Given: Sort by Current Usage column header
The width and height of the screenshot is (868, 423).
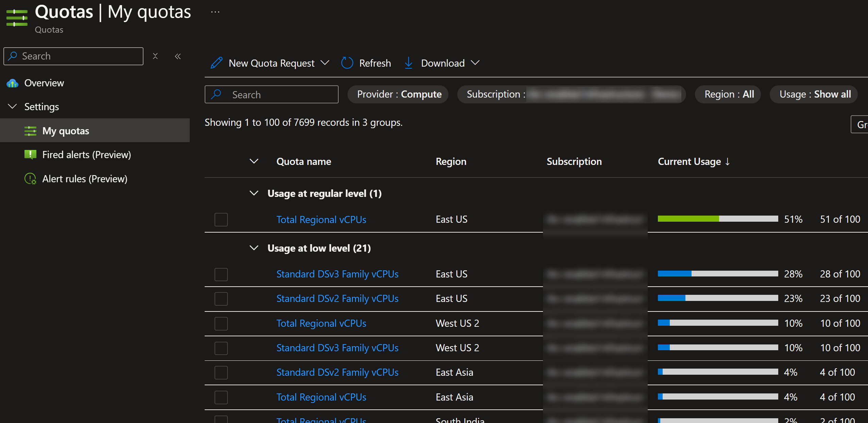Looking at the screenshot, I should pyautogui.click(x=689, y=162).
